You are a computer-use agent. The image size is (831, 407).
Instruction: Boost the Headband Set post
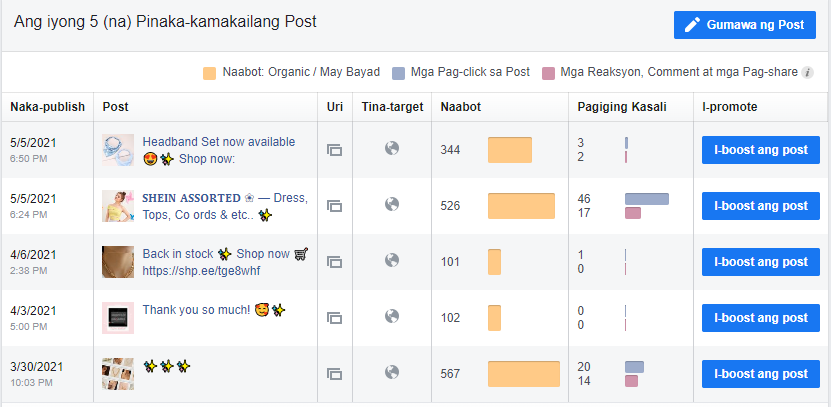coord(761,150)
